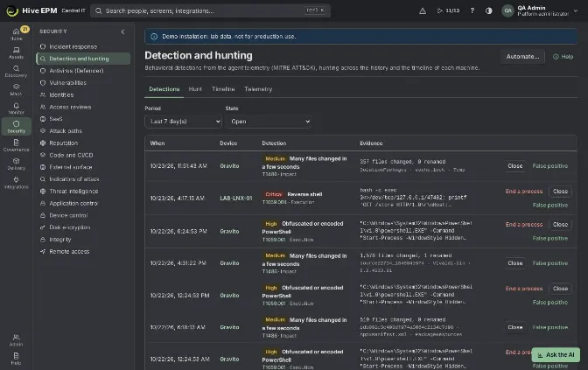Click the 11/12 progress indicator

pyautogui.click(x=448, y=10)
